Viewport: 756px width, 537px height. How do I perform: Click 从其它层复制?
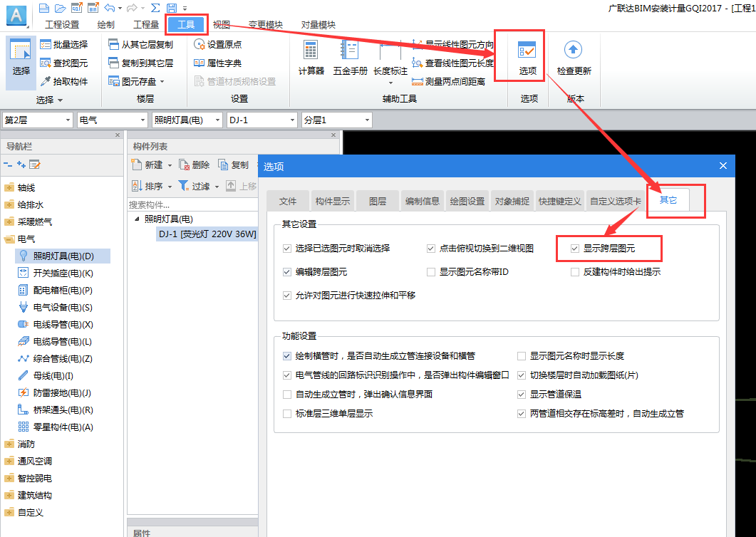[x=141, y=44]
